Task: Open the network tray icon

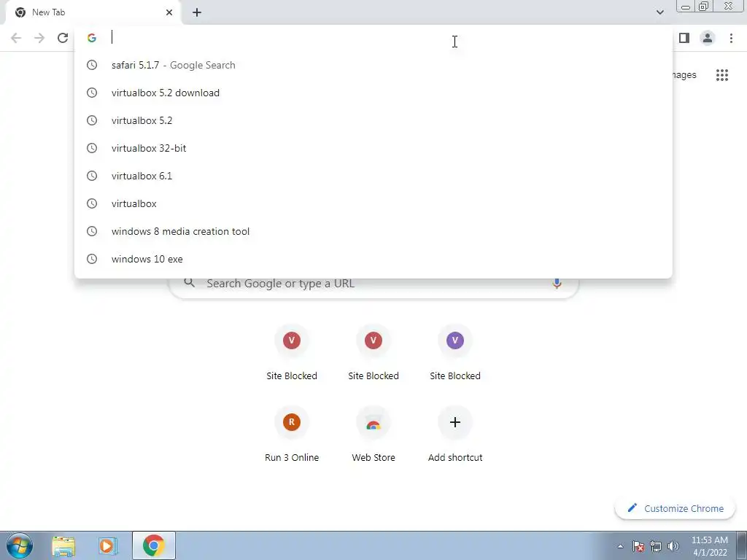Action: click(656, 546)
